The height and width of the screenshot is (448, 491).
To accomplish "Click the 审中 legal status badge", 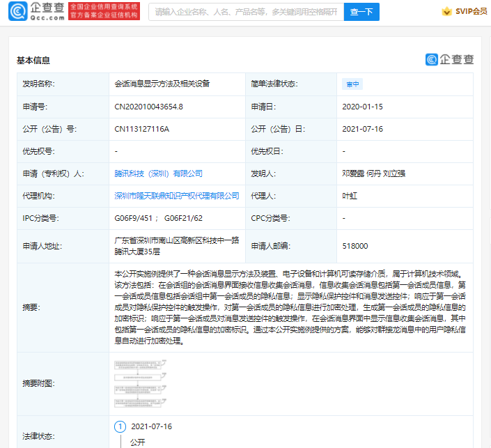I will 352,84.
